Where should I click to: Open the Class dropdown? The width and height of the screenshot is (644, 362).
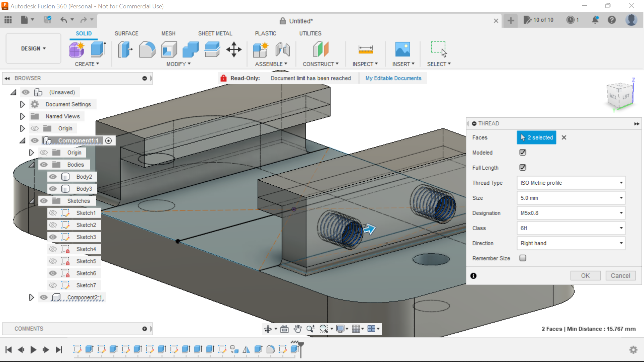point(571,228)
